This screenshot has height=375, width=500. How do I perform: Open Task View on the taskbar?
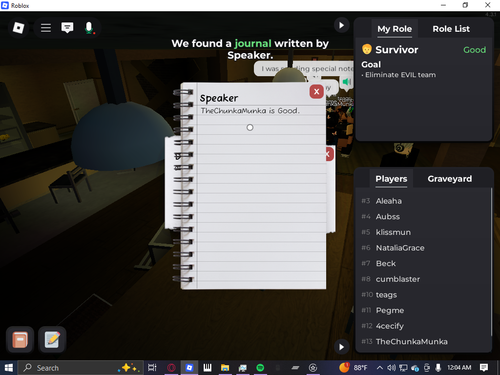click(152, 368)
